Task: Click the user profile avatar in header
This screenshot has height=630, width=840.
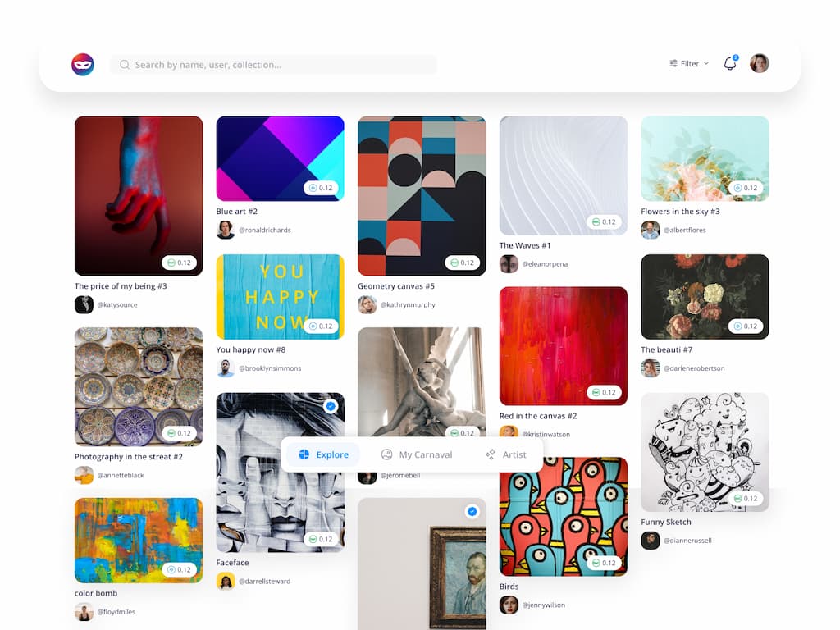Action: 760,64
